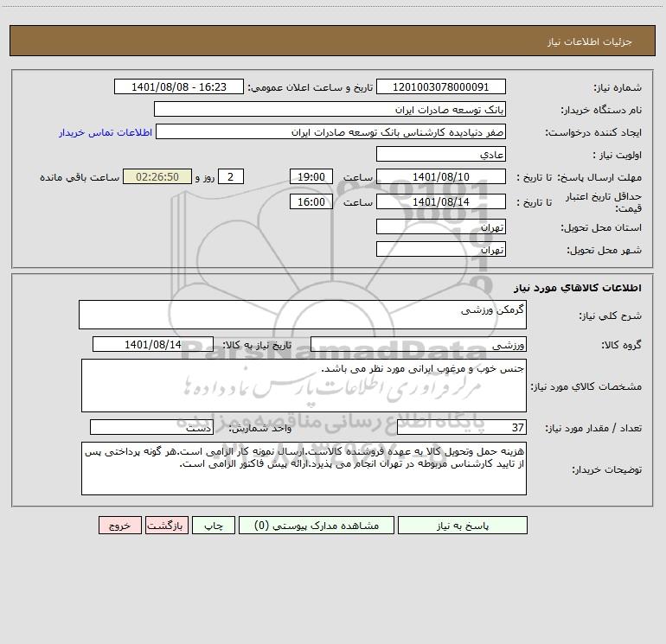Viewport: 666px width, 644px height.
Task: Click the بازگشت back button
Action: point(166,525)
